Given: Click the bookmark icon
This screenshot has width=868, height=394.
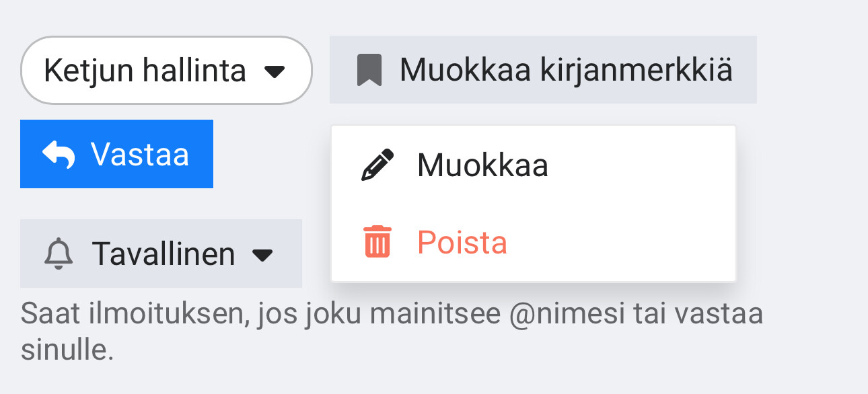Looking at the screenshot, I should pyautogui.click(x=369, y=70).
